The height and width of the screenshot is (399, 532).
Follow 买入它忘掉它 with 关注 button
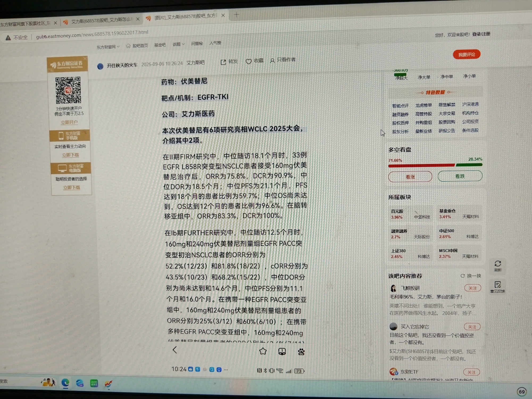tap(472, 327)
